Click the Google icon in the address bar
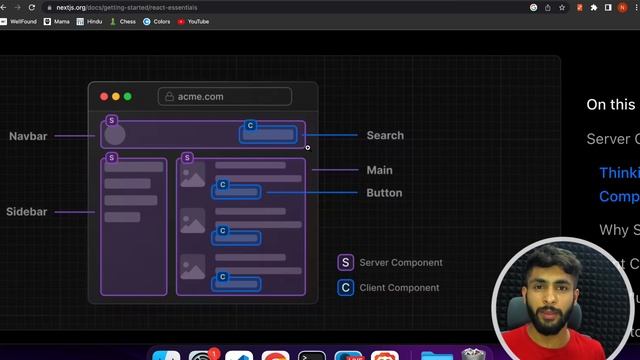 [x=533, y=8]
